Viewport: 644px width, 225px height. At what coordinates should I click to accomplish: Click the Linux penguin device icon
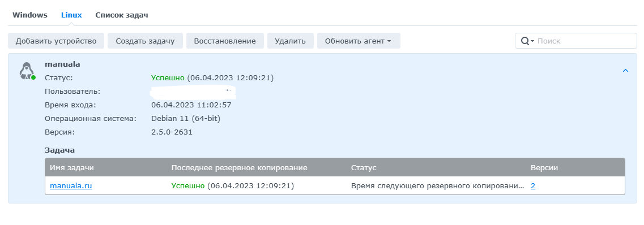pos(27,71)
